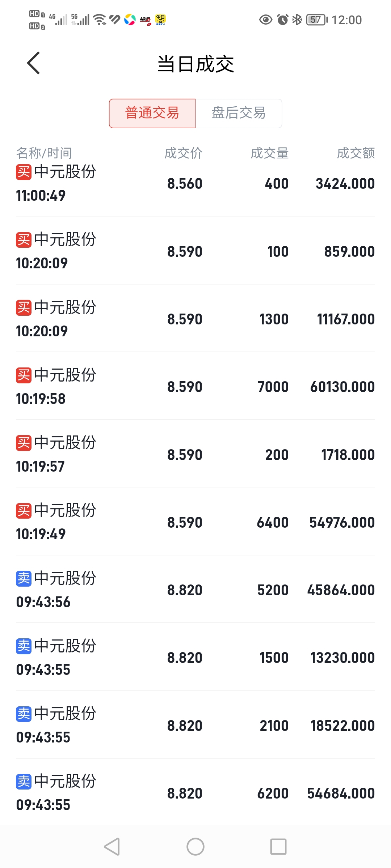This screenshot has width=391, height=868.
Task: Open the 1500-share sell trade row
Action: point(195,657)
